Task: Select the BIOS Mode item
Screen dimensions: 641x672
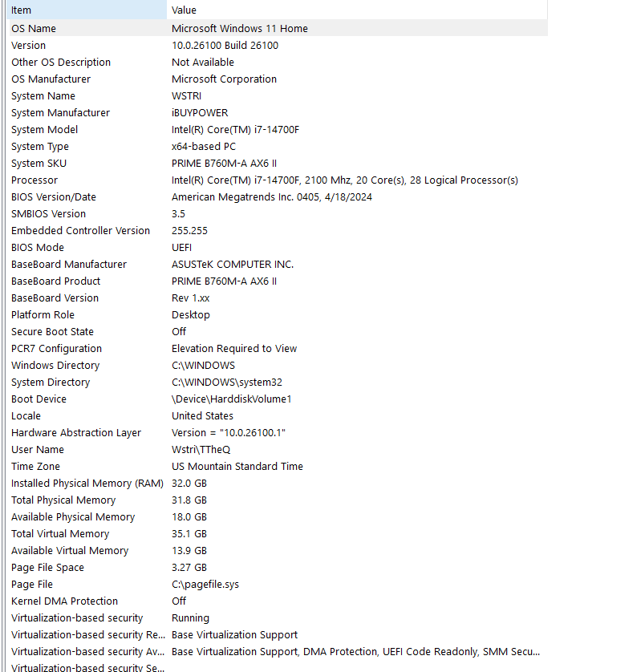Action: pos(37,247)
